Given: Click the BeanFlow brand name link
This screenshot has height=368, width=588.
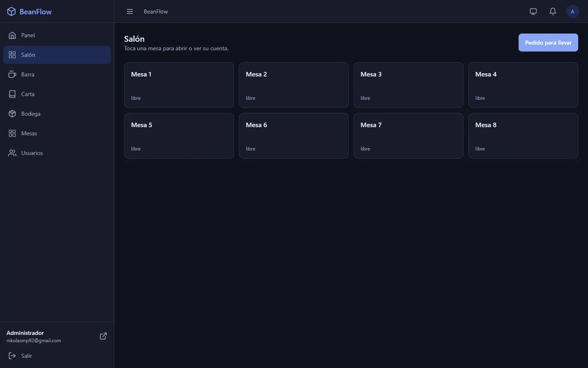Looking at the screenshot, I should (x=36, y=12).
